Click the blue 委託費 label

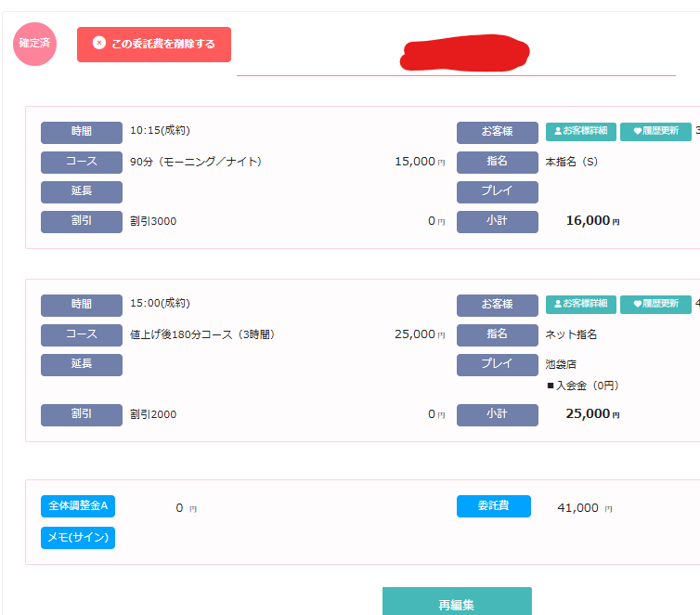point(493,506)
